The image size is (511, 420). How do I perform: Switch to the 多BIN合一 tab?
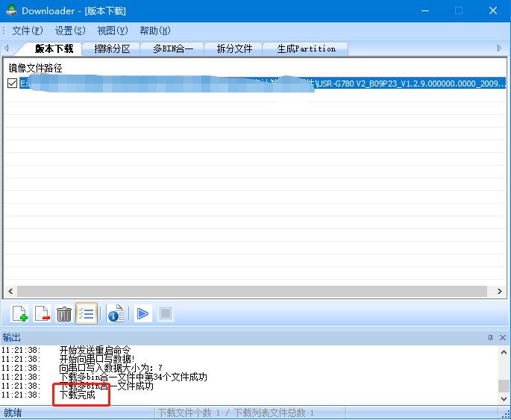point(173,48)
